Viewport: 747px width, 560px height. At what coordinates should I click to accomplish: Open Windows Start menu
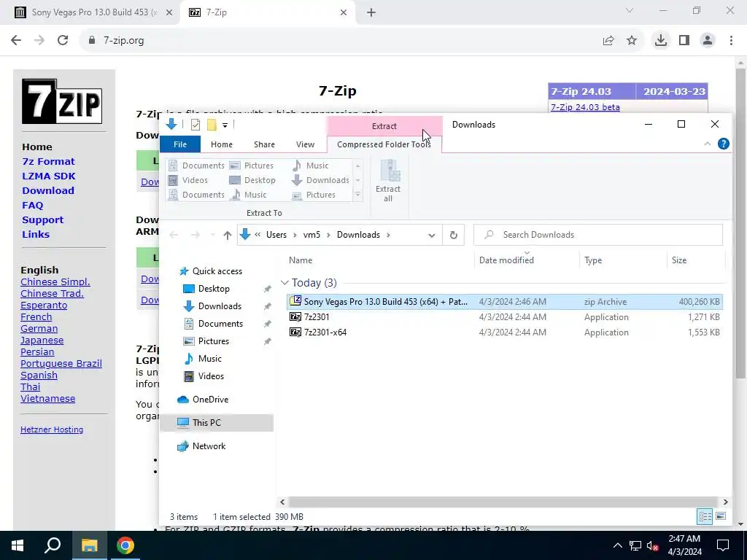pyautogui.click(x=18, y=545)
